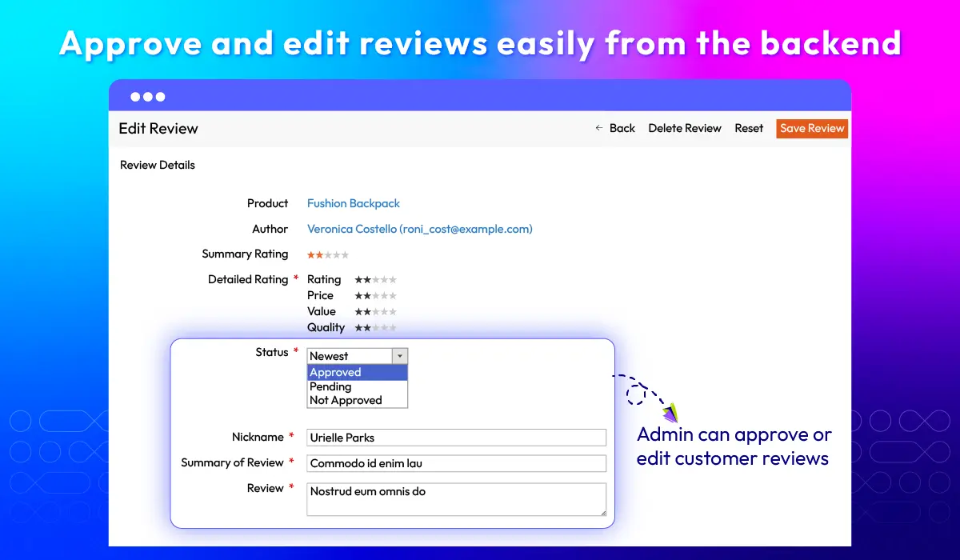Click the Summary of Review field
The width and height of the screenshot is (960, 560).
click(x=456, y=463)
